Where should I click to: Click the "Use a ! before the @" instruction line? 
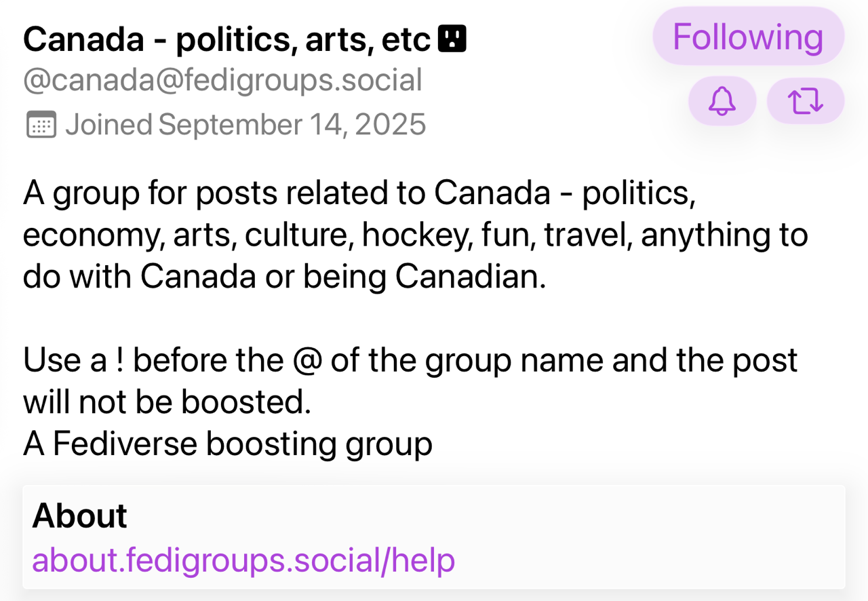point(410,360)
